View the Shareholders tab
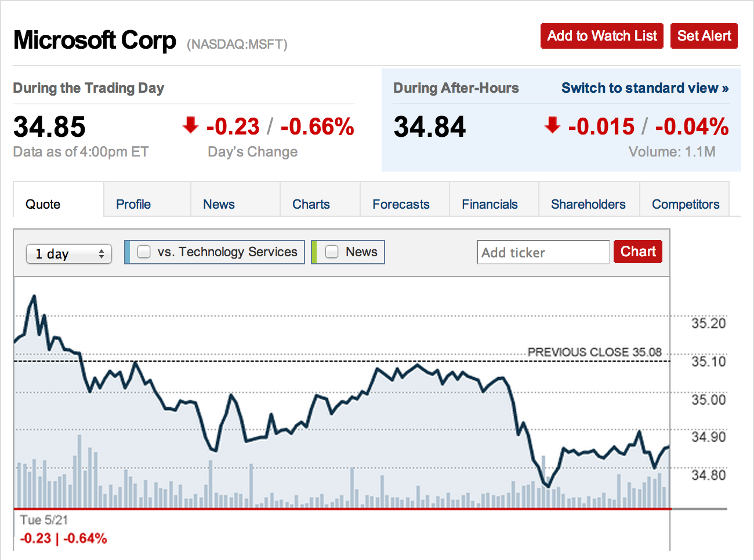This screenshot has width=754, height=560. click(x=588, y=204)
